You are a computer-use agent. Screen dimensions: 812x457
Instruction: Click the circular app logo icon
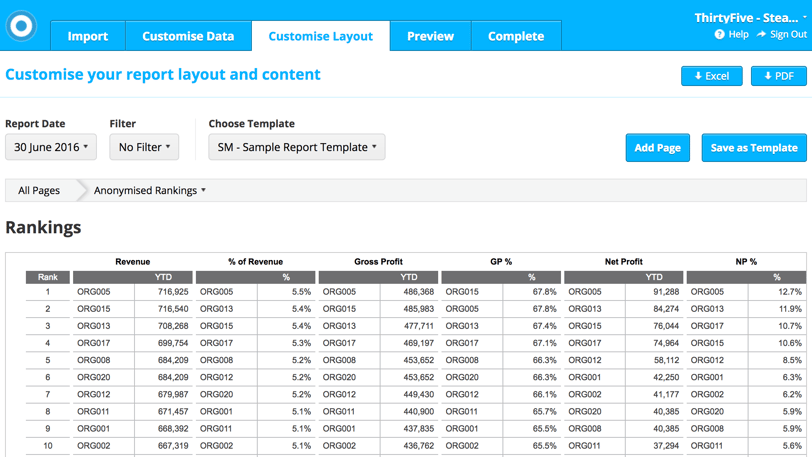21,25
